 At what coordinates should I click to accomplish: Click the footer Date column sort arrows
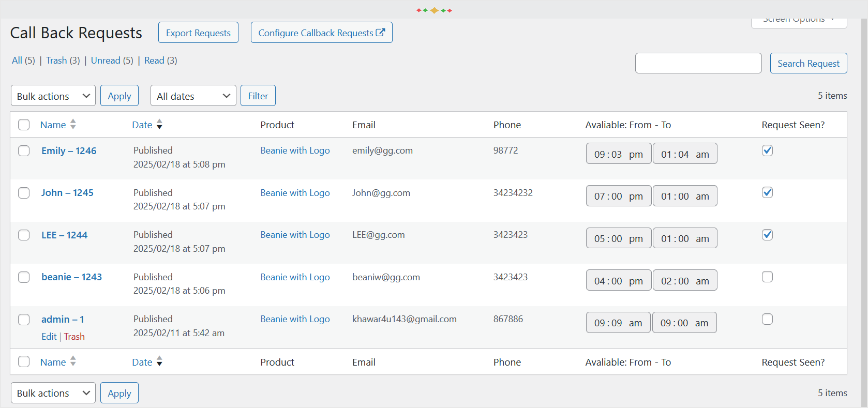click(159, 361)
